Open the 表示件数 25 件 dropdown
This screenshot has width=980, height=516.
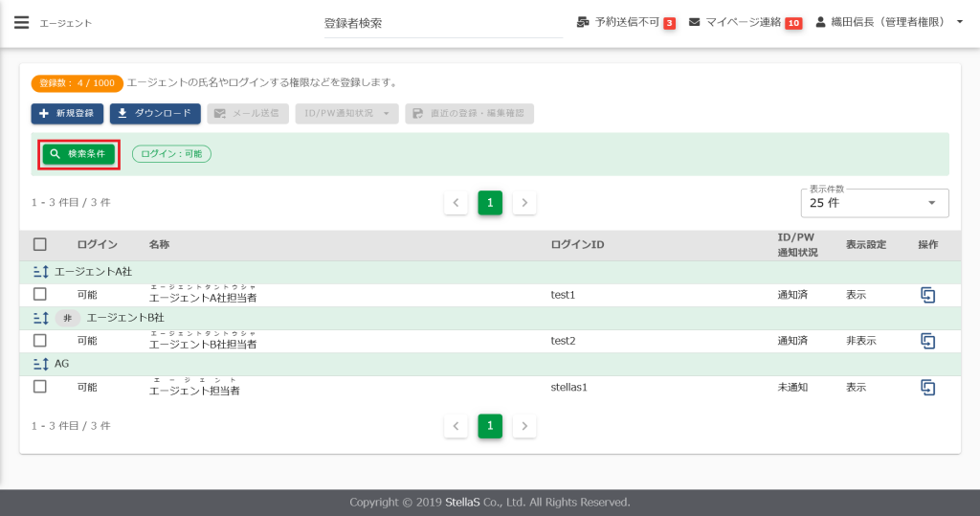coord(874,203)
